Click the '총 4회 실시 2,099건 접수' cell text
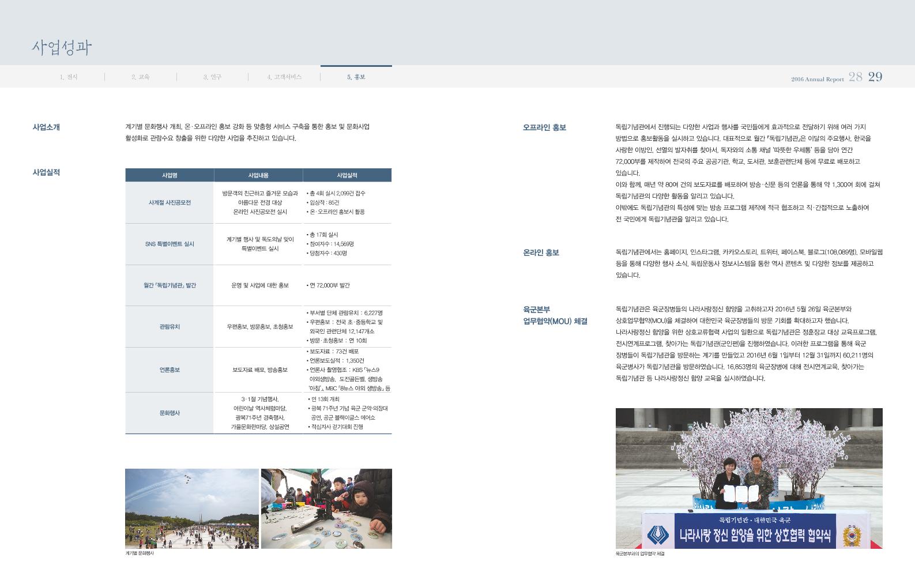The height and width of the screenshot is (588, 915). pos(337,194)
